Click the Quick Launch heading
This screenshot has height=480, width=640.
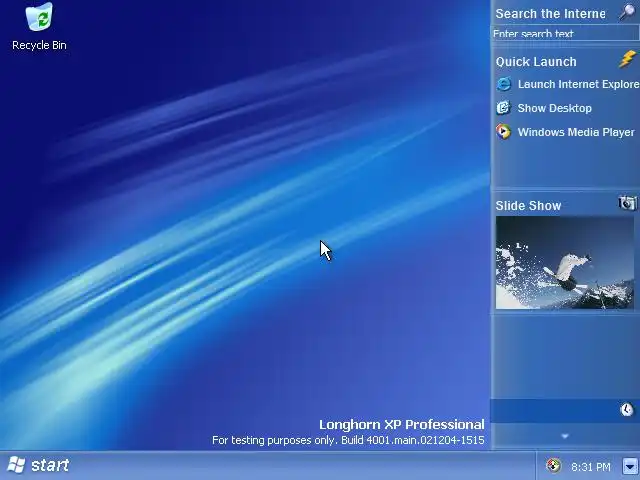coord(536,62)
